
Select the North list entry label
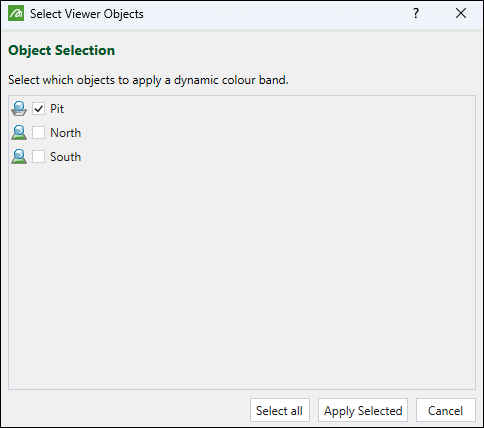[x=65, y=133]
